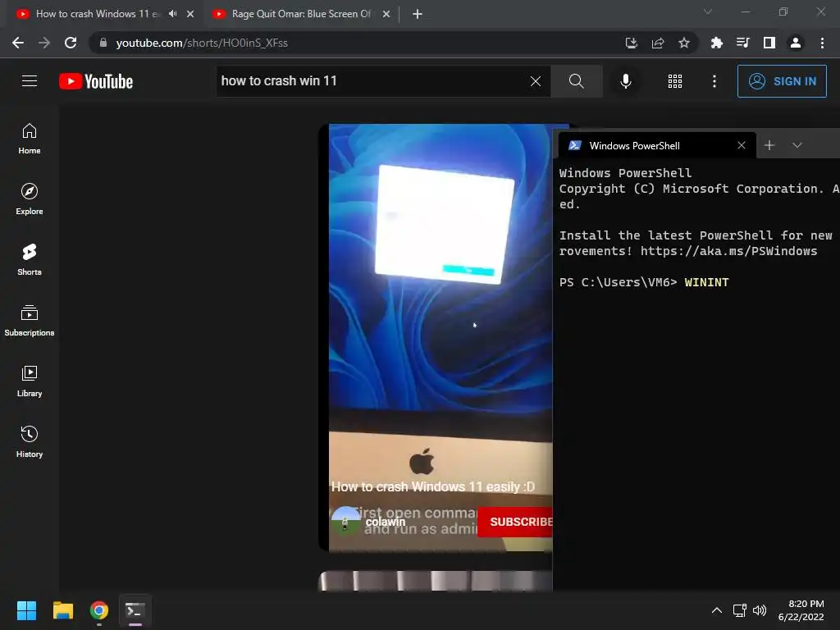
Task: Open History in the sidebar
Action: (x=30, y=441)
